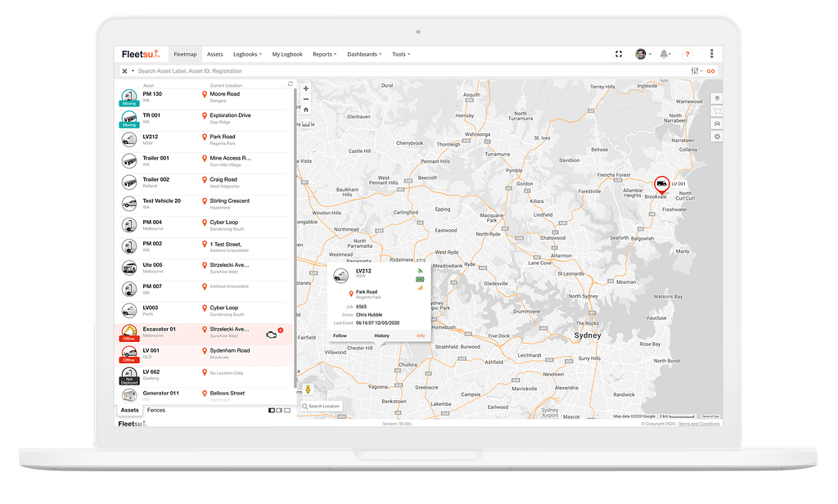Open map settings gear
The height and width of the screenshot is (504, 838).
click(x=717, y=137)
